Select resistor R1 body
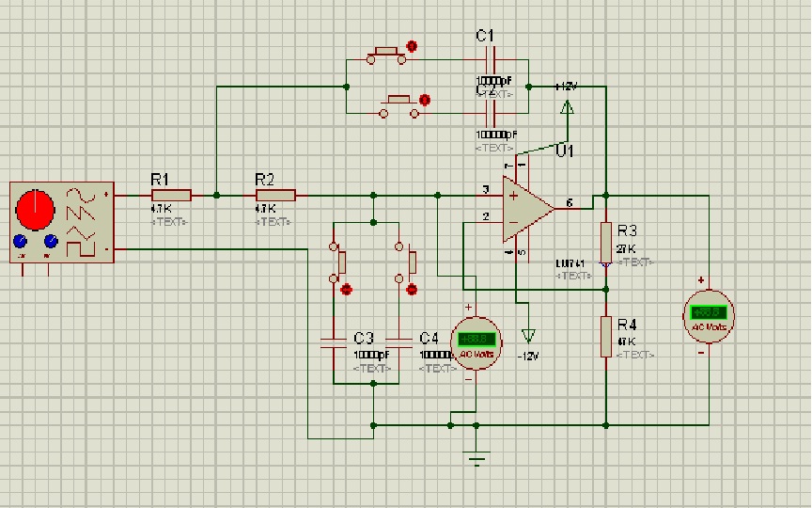812x508 pixels. point(171,196)
